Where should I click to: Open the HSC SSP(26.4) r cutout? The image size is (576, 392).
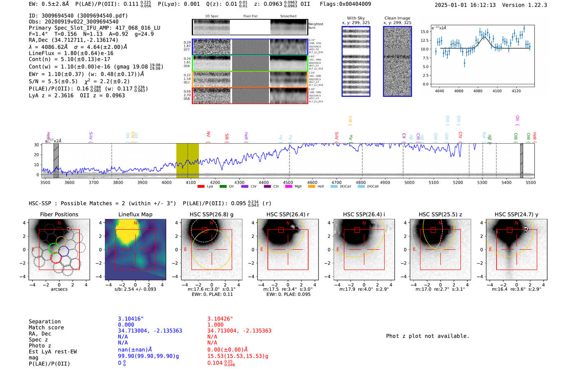288,249
